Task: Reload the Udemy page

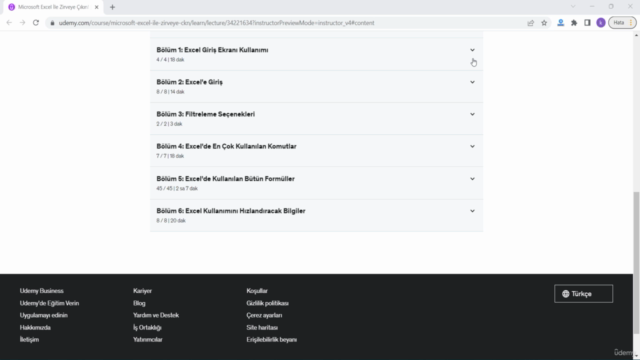Action: coord(36,23)
